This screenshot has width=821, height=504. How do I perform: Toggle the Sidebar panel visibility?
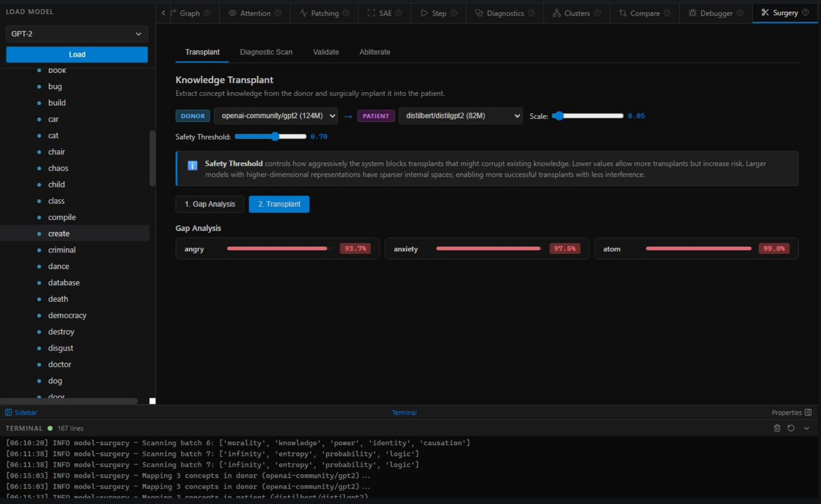click(21, 412)
